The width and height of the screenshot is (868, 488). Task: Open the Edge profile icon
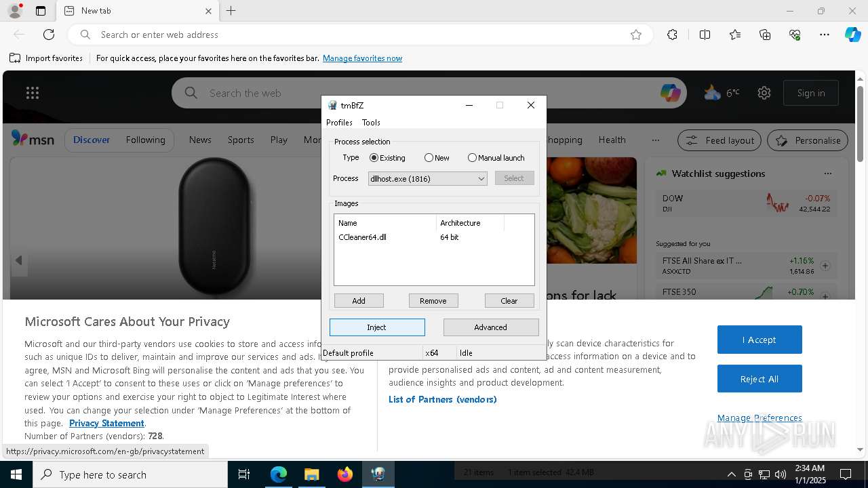[x=14, y=11]
